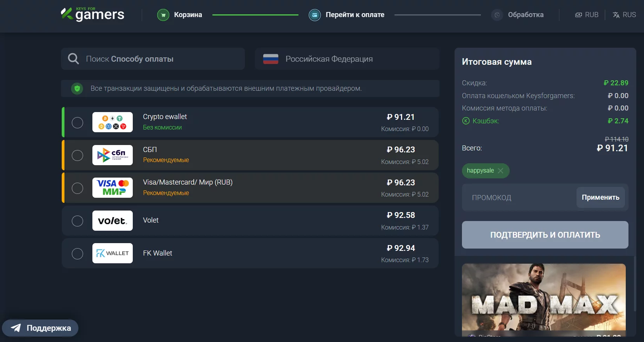Screen dimensions: 644x342
Task: Remove the happysale promo code tag
Action: pyautogui.click(x=500, y=171)
